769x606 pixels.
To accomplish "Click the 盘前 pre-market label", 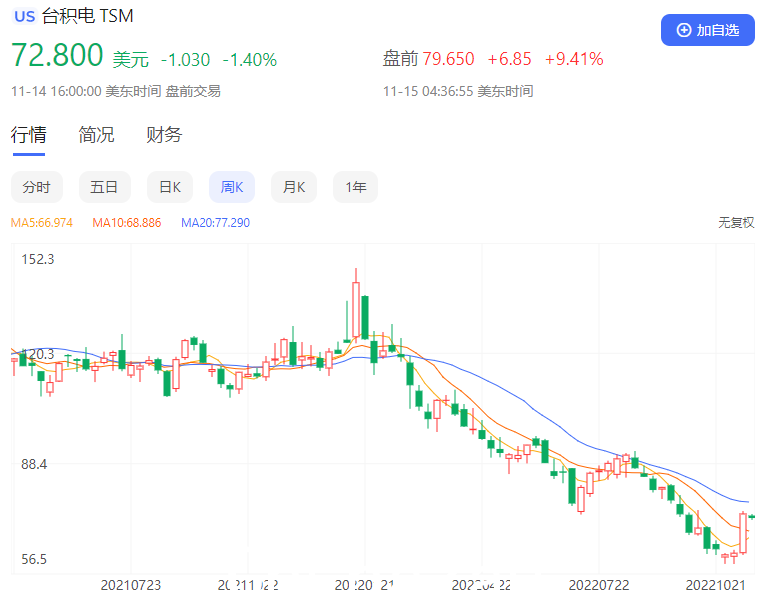I will (400, 59).
